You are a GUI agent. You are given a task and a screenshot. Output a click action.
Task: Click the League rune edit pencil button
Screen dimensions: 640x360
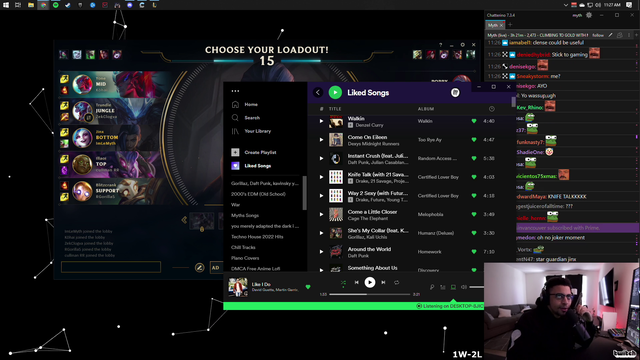click(199, 268)
